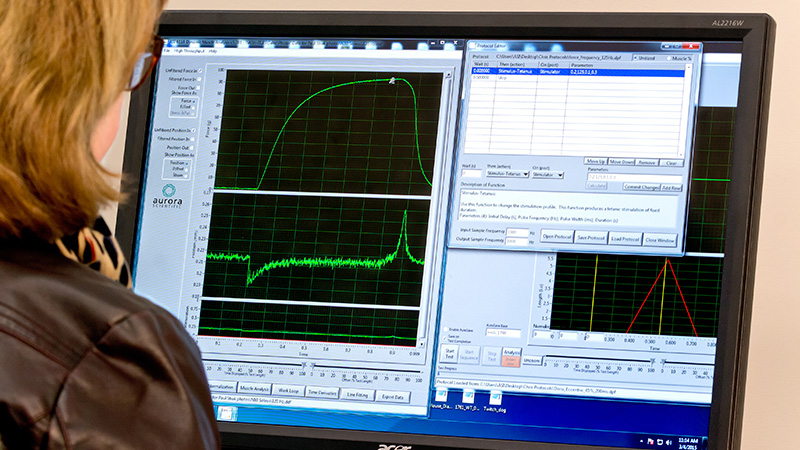This screenshot has height=450, width=800.
Task: Toggle the Force Out checkbox
Action: [198, 88]
